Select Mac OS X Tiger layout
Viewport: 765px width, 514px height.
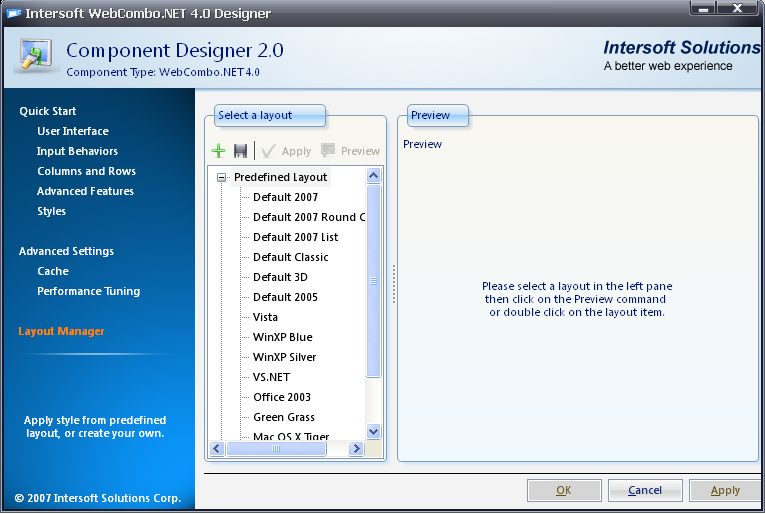tap(291, 436)
